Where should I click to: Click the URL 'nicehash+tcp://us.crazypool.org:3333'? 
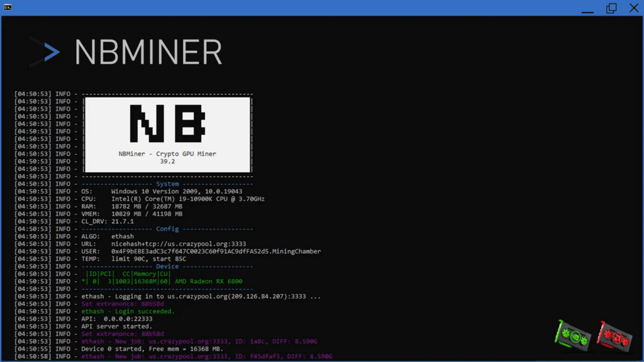179,244
